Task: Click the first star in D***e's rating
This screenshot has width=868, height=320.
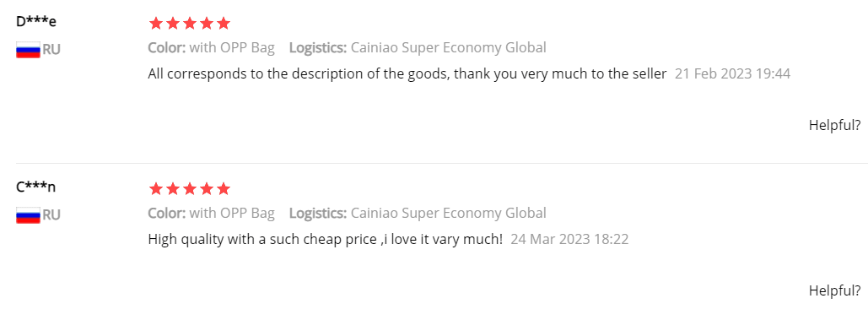Action: [x=156, y=24]
